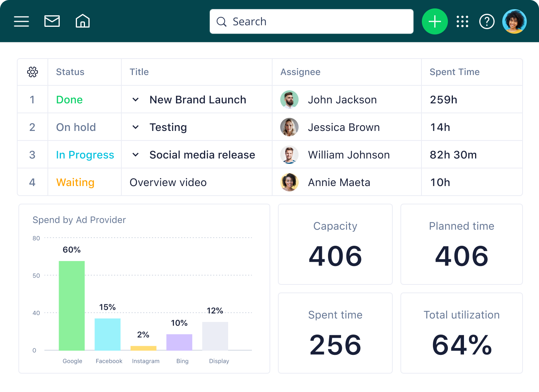The width and height of the screenshot is (539, 392).
Task: Click the green plus add button
Action: 434,21
